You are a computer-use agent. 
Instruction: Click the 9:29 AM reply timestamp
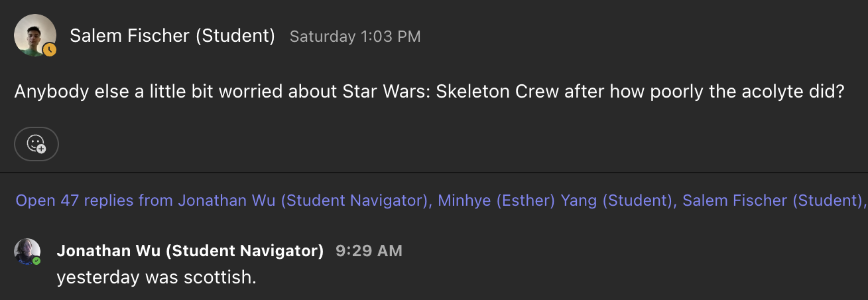coord(369,251)
